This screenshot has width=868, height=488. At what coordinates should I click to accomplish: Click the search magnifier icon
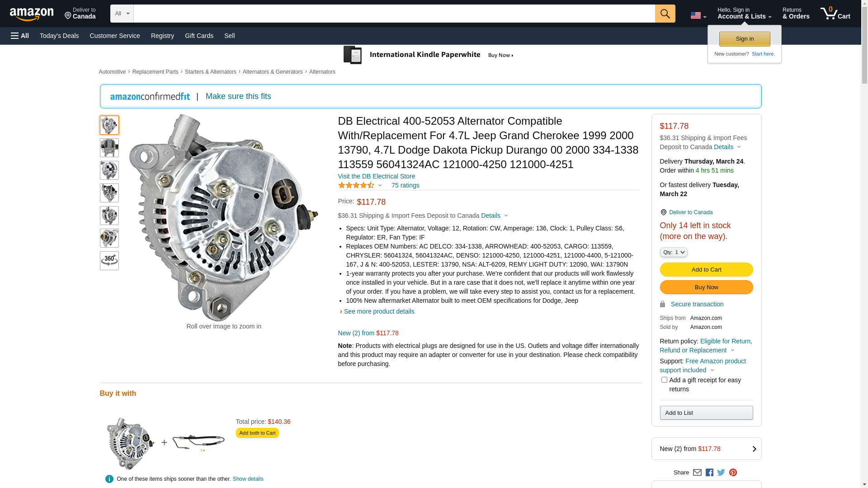click(665, 14)
